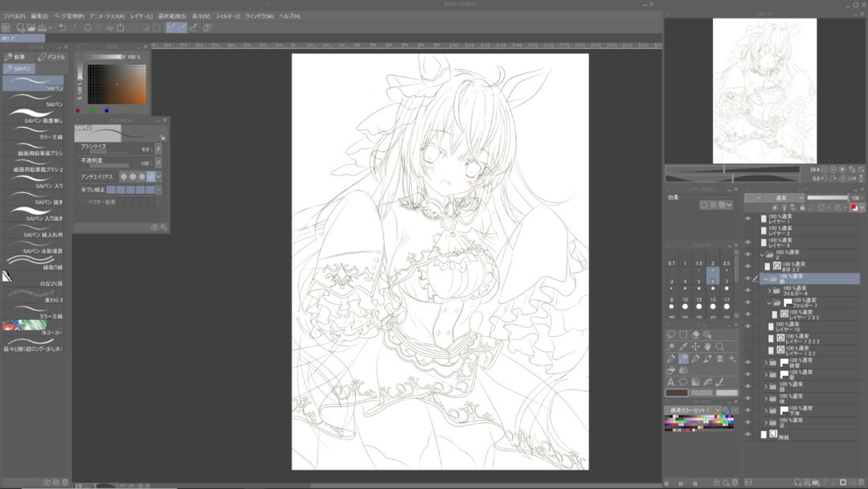Select the fill bucket tool

point(671,370)
